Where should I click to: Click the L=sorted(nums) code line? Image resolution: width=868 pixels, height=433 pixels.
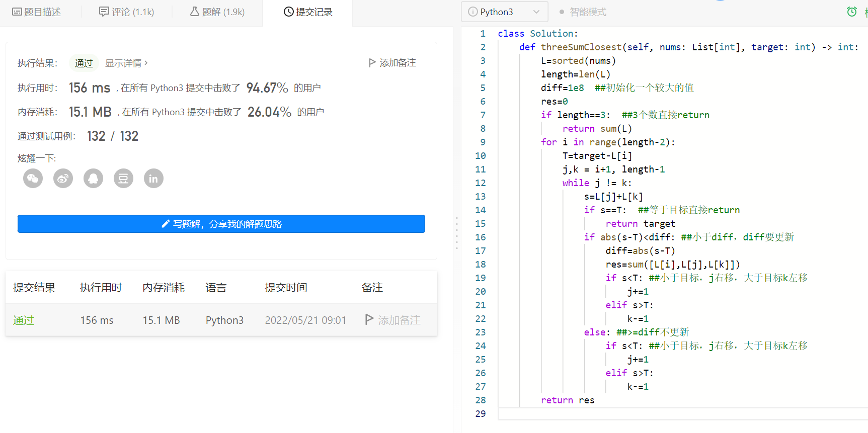579,61
